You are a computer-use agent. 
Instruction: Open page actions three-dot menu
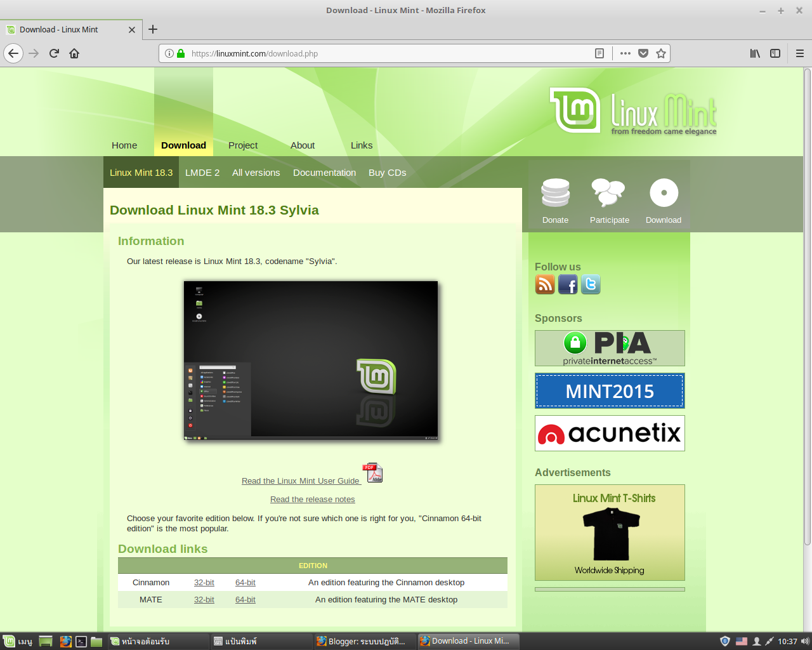(x=625, y=53)
